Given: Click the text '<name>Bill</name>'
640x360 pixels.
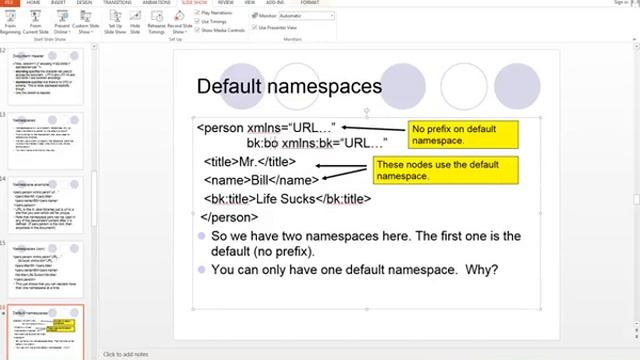Looking at the screenshot, I should click(x=261, y=180).
